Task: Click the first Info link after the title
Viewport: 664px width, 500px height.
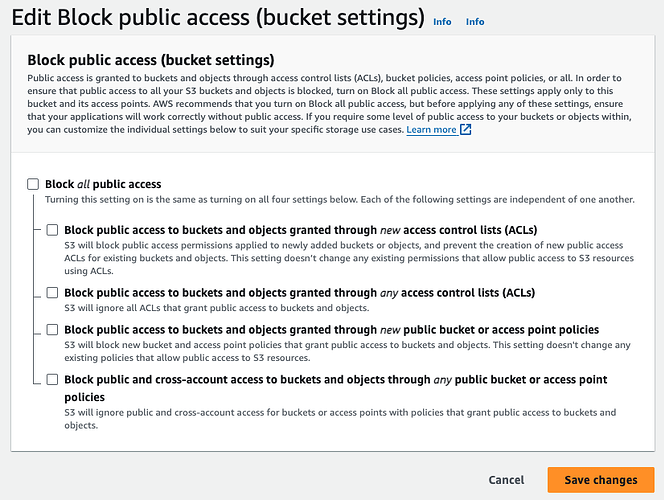Action: tap(442, 22)
